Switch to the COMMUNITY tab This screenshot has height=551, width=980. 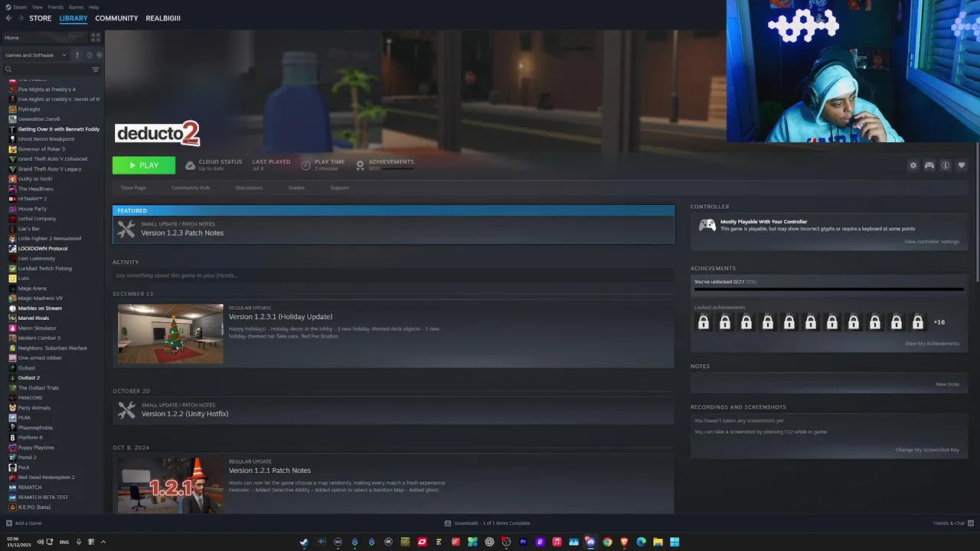point(116,18)
